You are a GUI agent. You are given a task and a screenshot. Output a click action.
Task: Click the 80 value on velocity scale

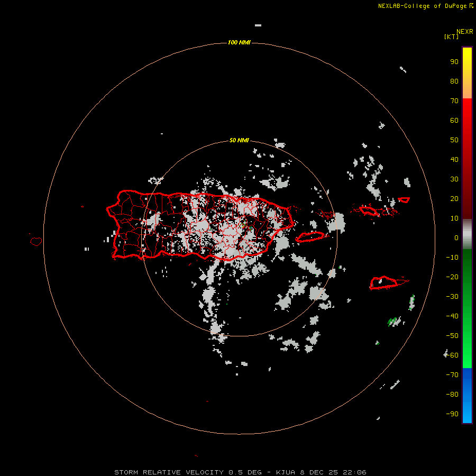454,81
